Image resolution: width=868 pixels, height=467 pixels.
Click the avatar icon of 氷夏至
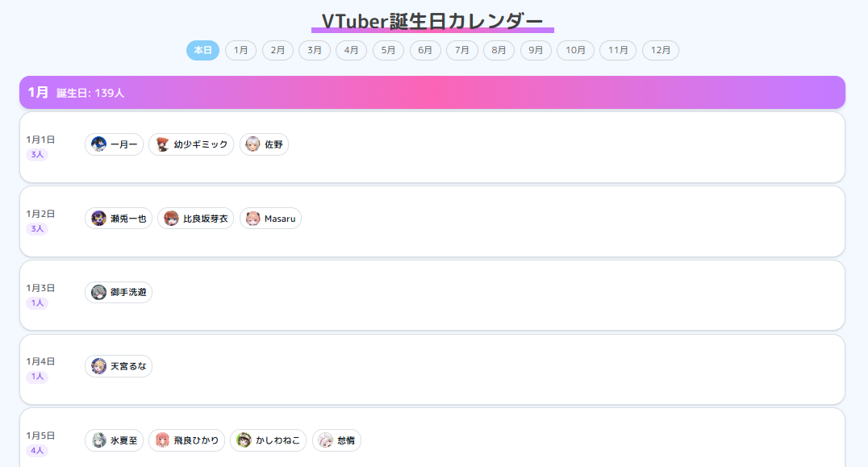[x=98, y=440]
